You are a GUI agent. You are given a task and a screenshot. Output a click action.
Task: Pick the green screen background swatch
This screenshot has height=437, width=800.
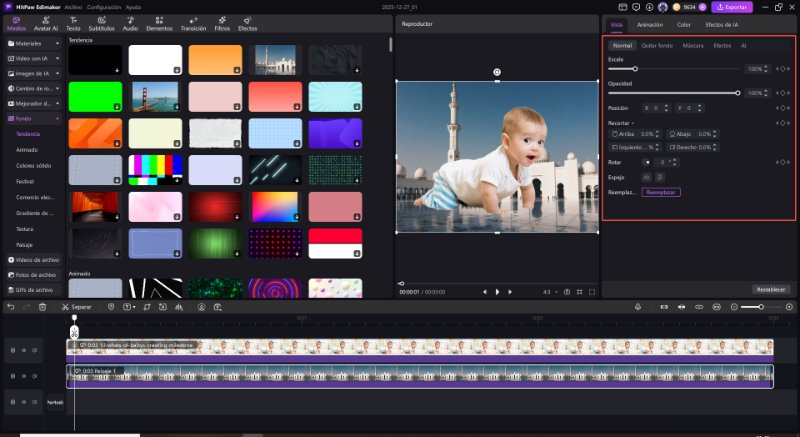[95, 97]
